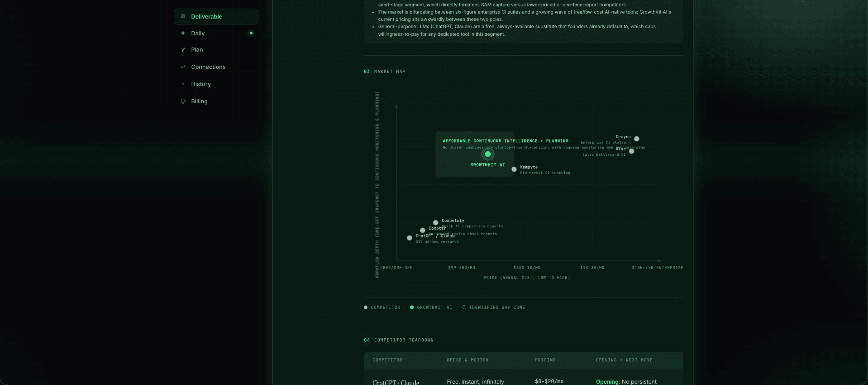The height and width of the screenshot is (385, 868).
Task: Click the bullet about the market bifurcating
Action: (525, 15)
